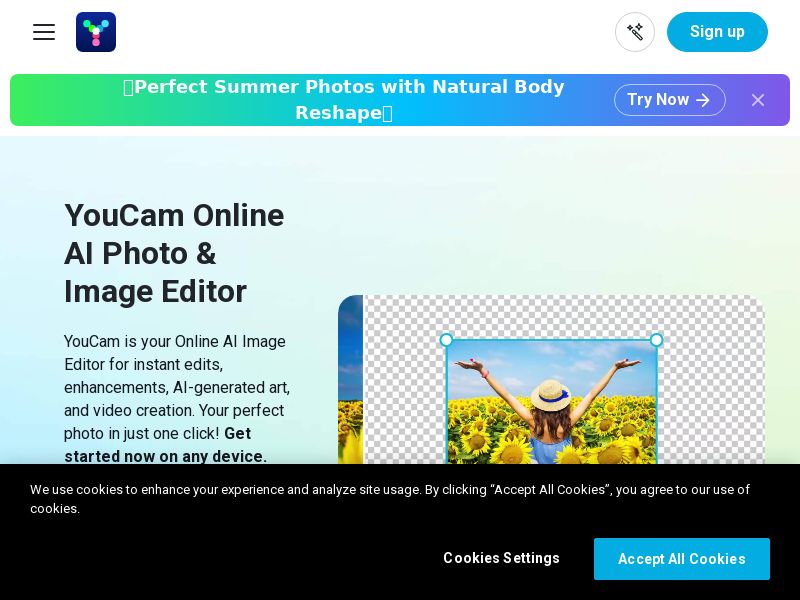800x600 pixels.
Task: Click the Sign up button
Action: 717,32
